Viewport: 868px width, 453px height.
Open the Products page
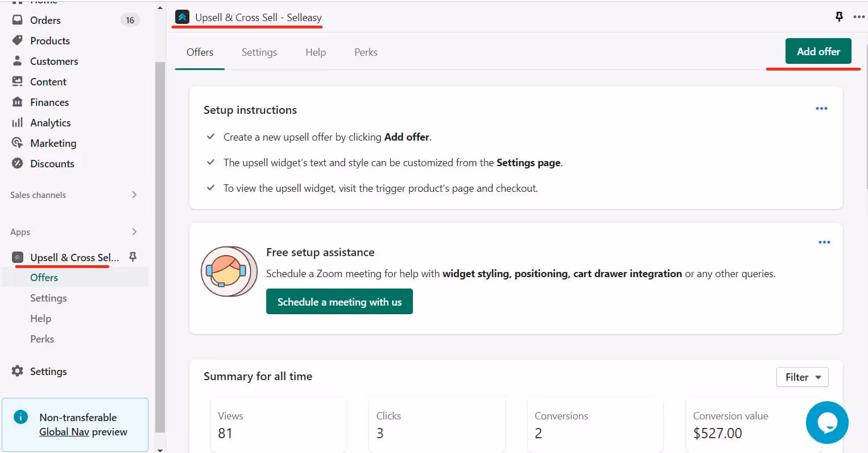(50, 40)
